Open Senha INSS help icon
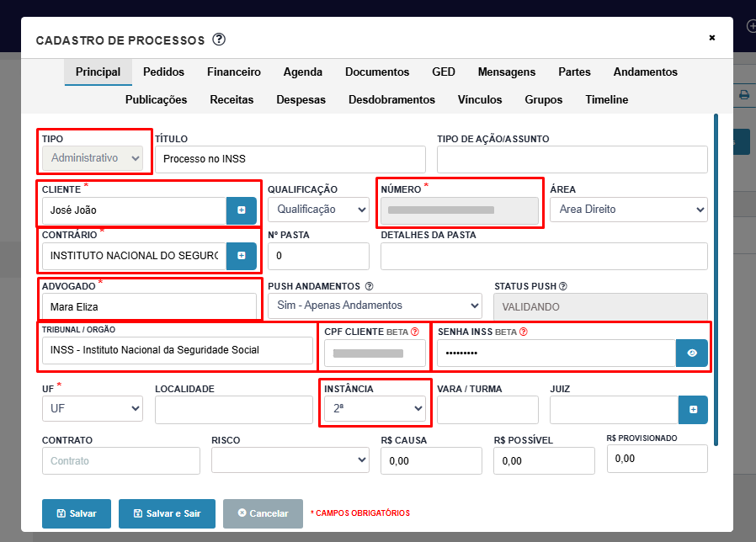The height and width of the screenshot is (542, 756). [524, 332]
